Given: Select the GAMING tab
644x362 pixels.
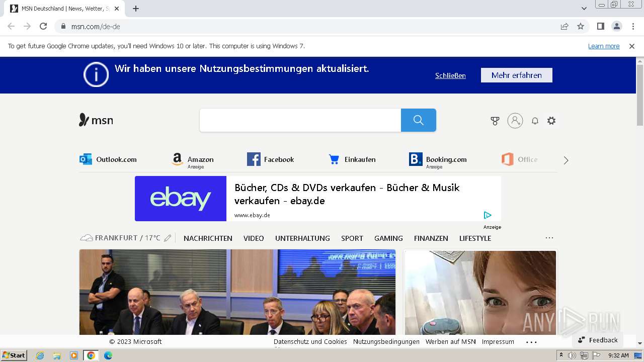Looking at the screenshot, I should 388,238.
